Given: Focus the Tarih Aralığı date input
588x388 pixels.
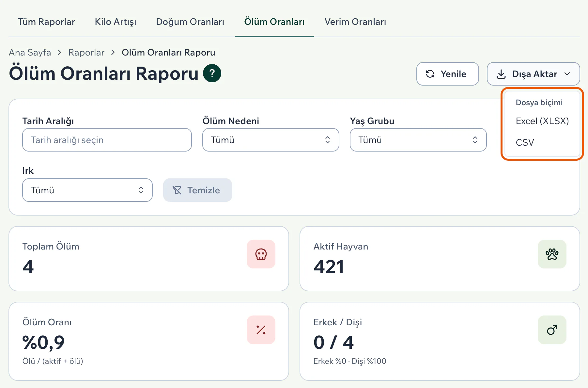Looking at the screenshot, I should [107, 140].
